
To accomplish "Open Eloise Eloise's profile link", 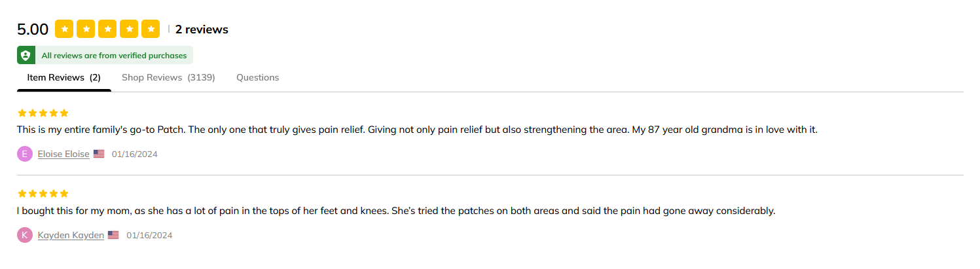I will coord(64,154).
